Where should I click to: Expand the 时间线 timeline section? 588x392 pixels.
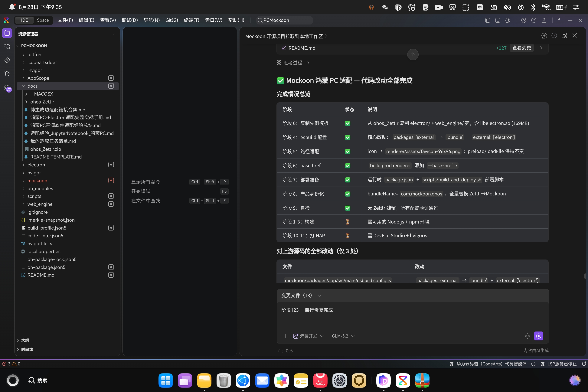[x=67, y=349]
